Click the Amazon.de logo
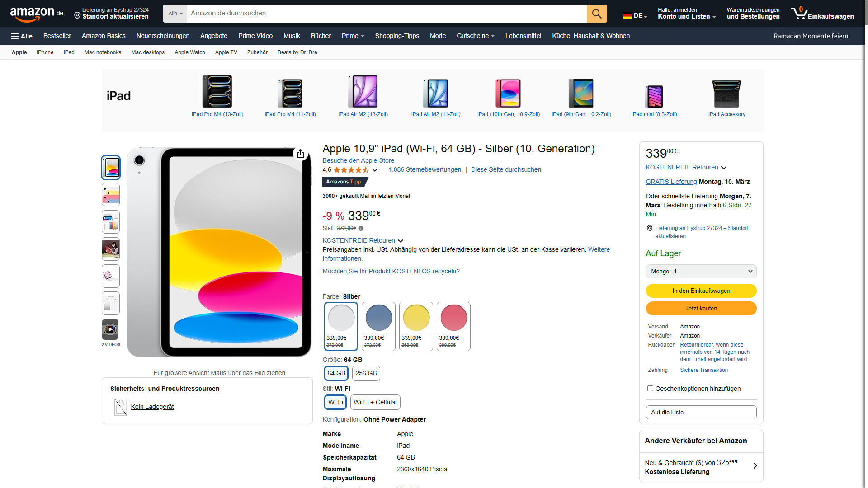Viewport: 868px width, 488px height. point(37,14)
